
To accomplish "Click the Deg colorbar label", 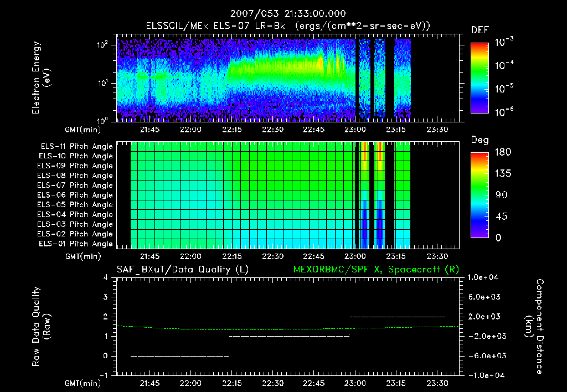I will coord(480,140).
